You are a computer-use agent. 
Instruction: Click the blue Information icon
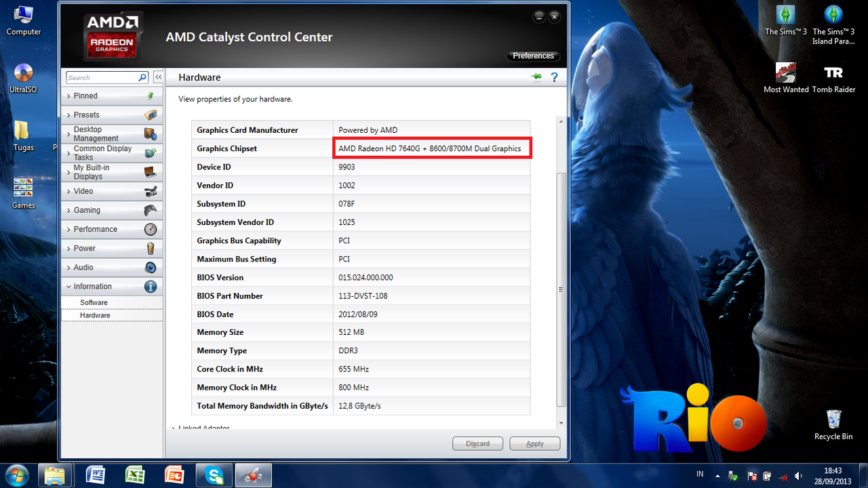151,286
